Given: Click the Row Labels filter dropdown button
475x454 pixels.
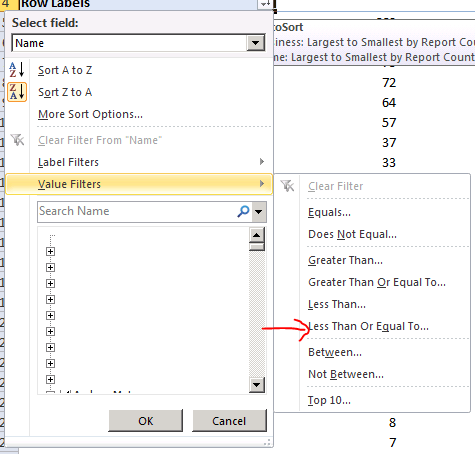Looking at the screenshot, I should pos(265,4).
